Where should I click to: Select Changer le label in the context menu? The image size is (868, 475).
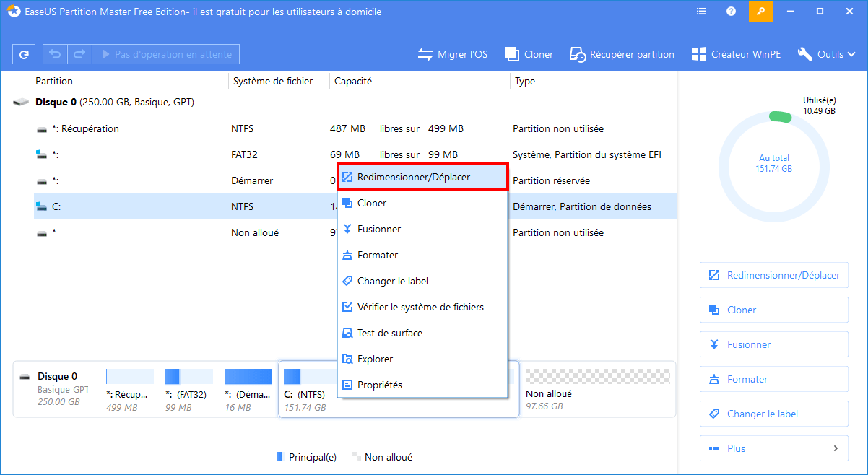click(x=422, y=281)
